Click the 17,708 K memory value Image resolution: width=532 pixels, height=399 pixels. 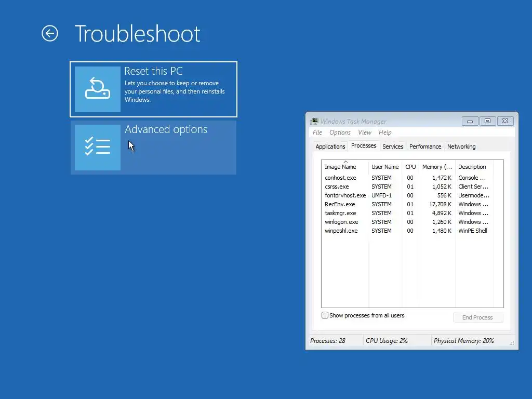[x=441, y=204]
